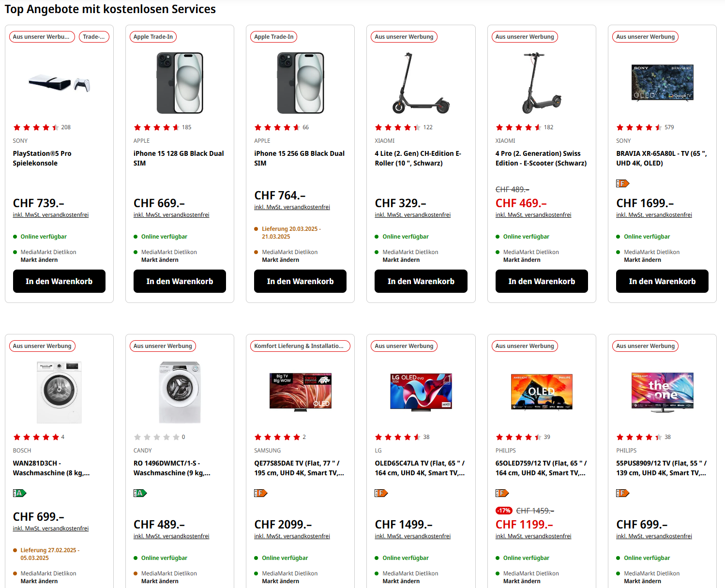
Task: Click energy label A on Bosch washing machine
Action: pos(19,493)
